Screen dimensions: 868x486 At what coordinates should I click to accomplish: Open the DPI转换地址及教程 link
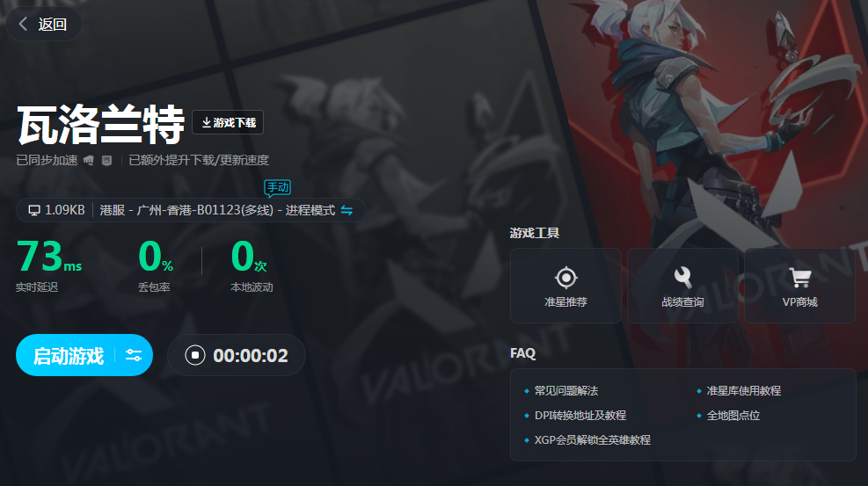click(x=580, y=415)
